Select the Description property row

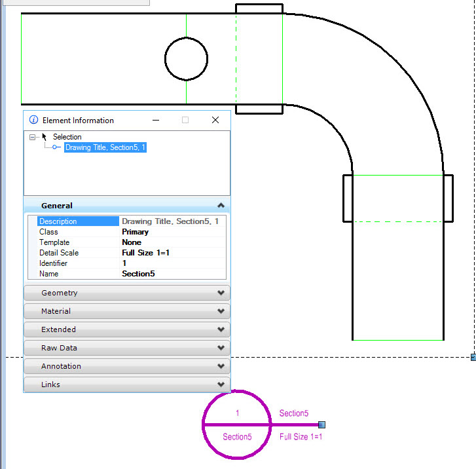127,221
